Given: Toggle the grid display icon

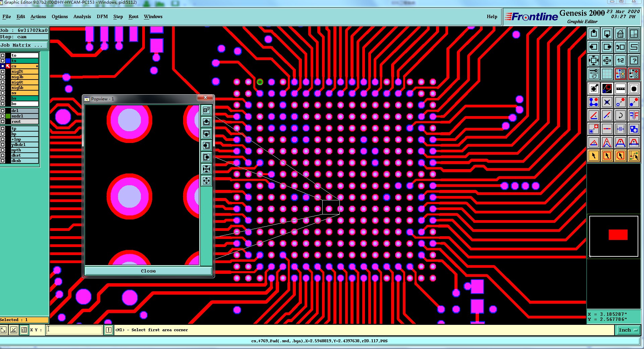Looking at the screenshot, I should pyautogui.click(x=607, y=74).
